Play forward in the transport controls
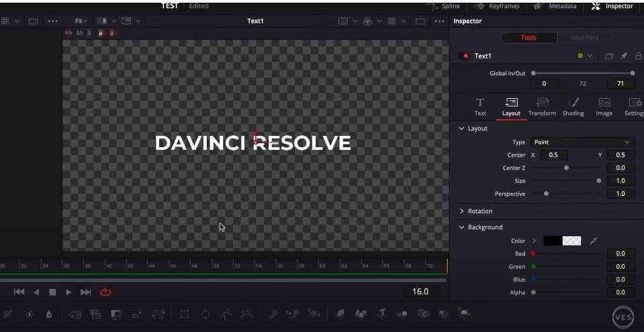 coord(68,292)
